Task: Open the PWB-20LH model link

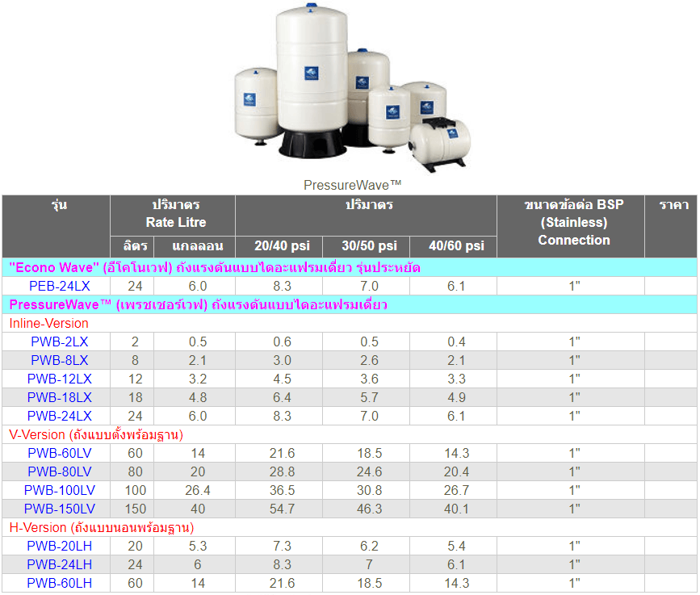Action: coord(59,546)
